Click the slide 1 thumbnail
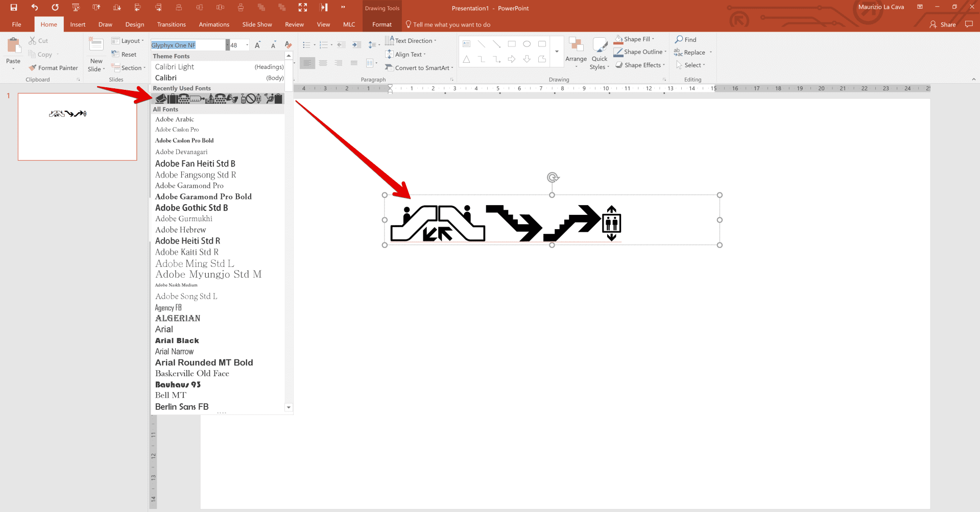Image resolution: width=980 pixels, height=512 pixels. point(77,126)
